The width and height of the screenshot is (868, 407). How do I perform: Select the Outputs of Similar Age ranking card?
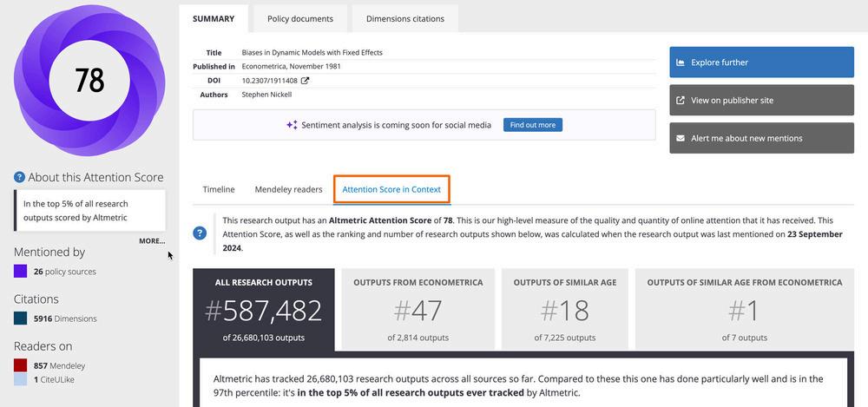pos(564,309)
